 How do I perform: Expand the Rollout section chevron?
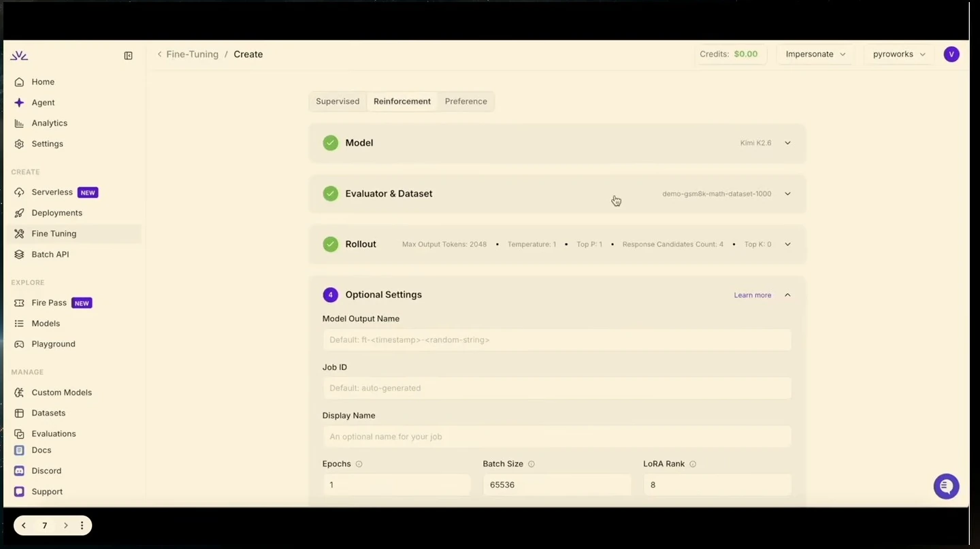(787, 244)
